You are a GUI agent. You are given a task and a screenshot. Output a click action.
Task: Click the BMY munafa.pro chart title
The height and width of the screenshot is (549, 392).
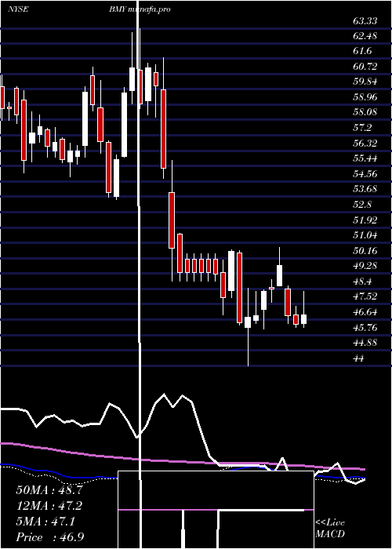pos(140,9)
